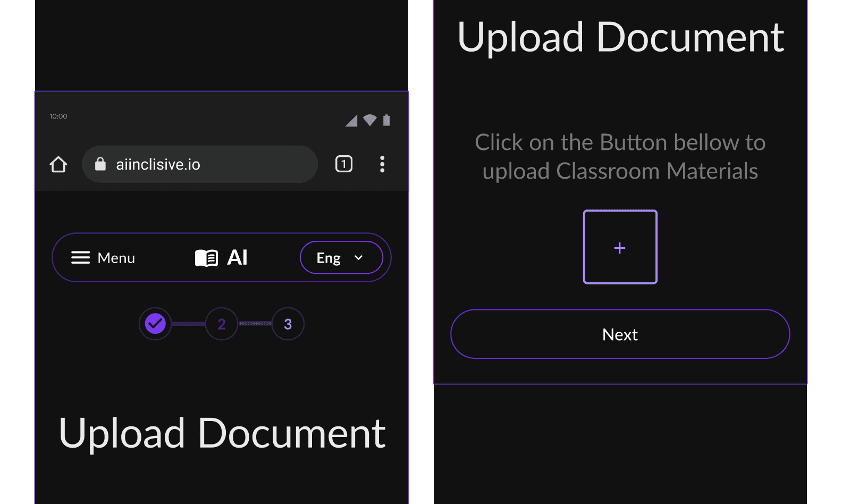Click the battery status icon
The width and height of the screenshot is (842, 504).
click(x=386, y=120)
